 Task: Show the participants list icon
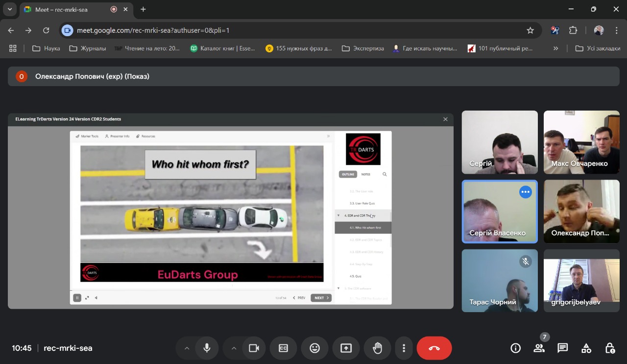pos(539,348)
